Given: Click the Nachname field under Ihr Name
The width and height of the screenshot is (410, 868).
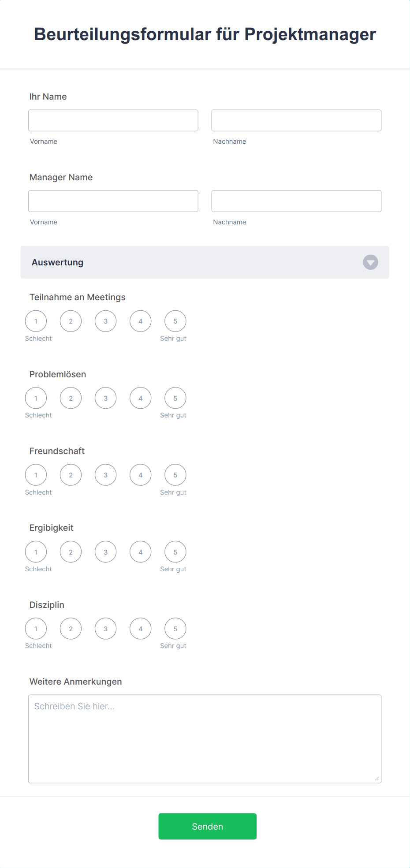Looking at the screenshot, I should click(x=296, y=120).
